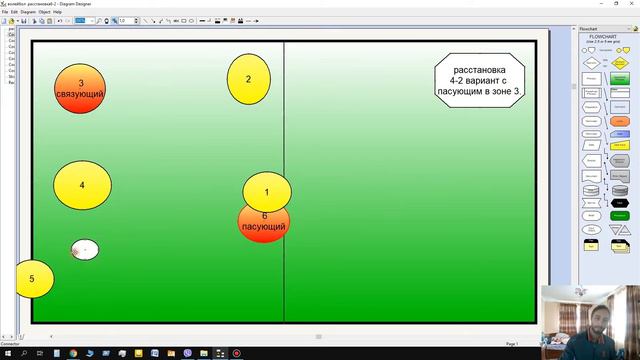This screenshot has width=640, height=360.
Task: Select the octagon text box расстановка 4-2
Action: click(x=480, y=80)
